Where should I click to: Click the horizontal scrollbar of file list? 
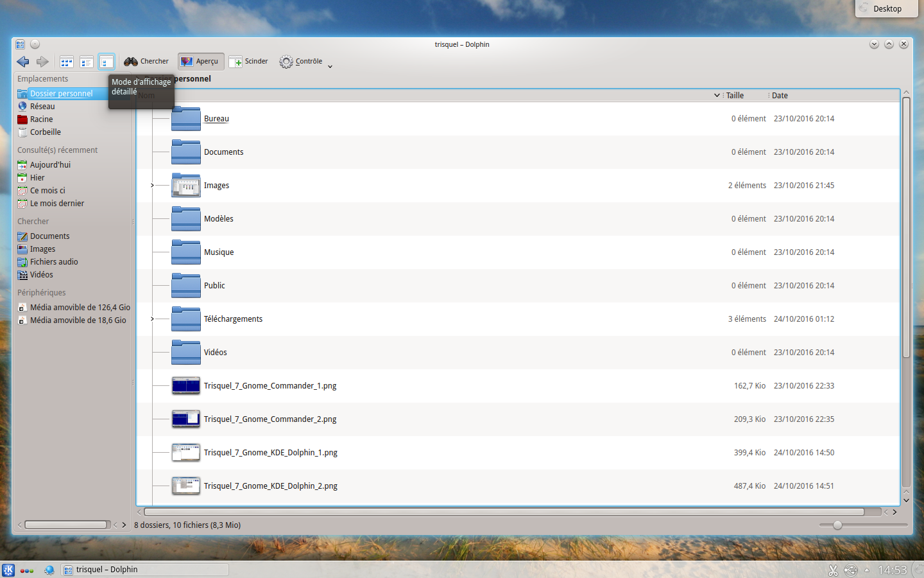[504, 512]
